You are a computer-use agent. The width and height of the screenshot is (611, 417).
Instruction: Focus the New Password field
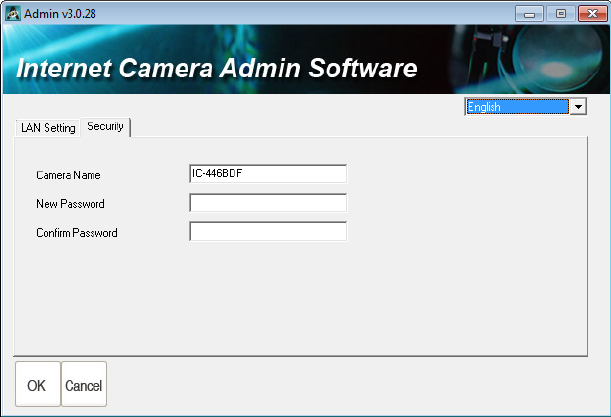pyautogui.click(x=268, y=203)
